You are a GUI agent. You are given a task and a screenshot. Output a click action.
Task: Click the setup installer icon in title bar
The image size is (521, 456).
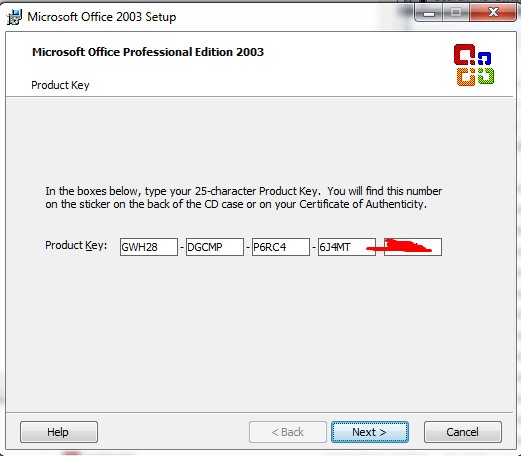[x=14, y=17]
